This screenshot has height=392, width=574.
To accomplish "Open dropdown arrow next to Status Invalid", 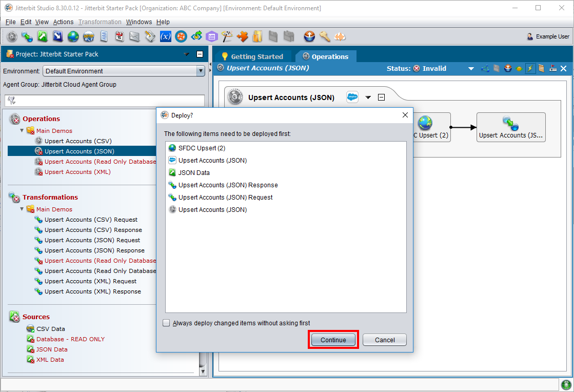I will (x=471, y=69).
